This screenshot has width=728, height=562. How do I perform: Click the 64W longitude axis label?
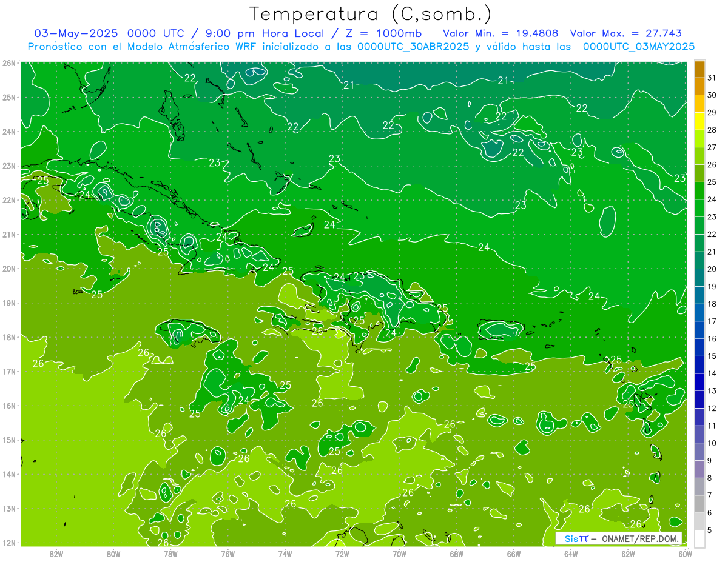pos(571,554)
